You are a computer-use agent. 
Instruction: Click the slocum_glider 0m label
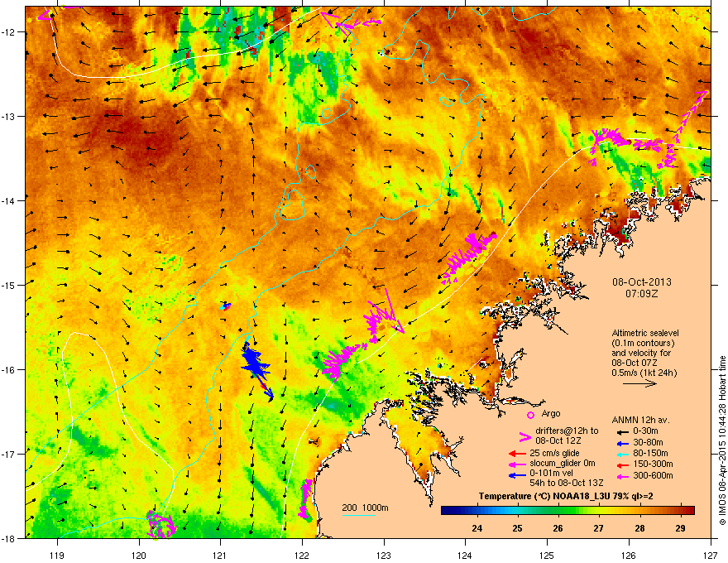tap(563, 464)
